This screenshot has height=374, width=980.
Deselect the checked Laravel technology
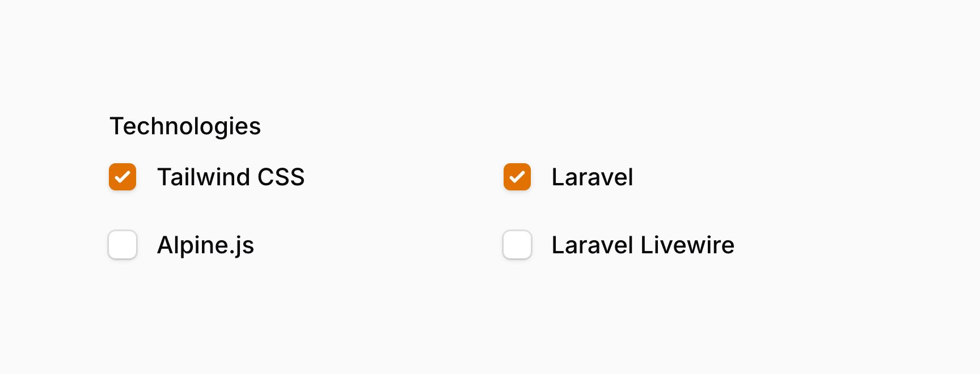point(517,177)
